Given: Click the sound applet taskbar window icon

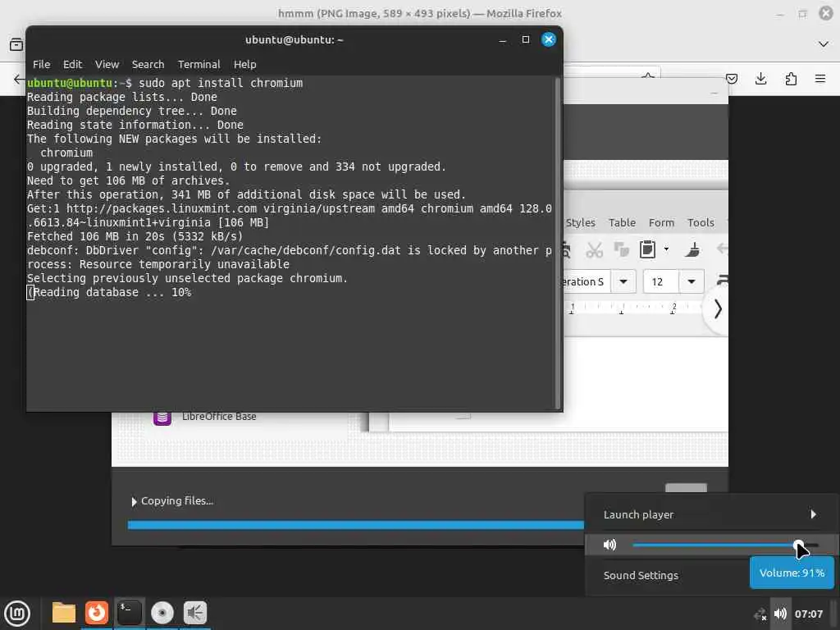Looking at the screenshot, I should tap(195, 613).
